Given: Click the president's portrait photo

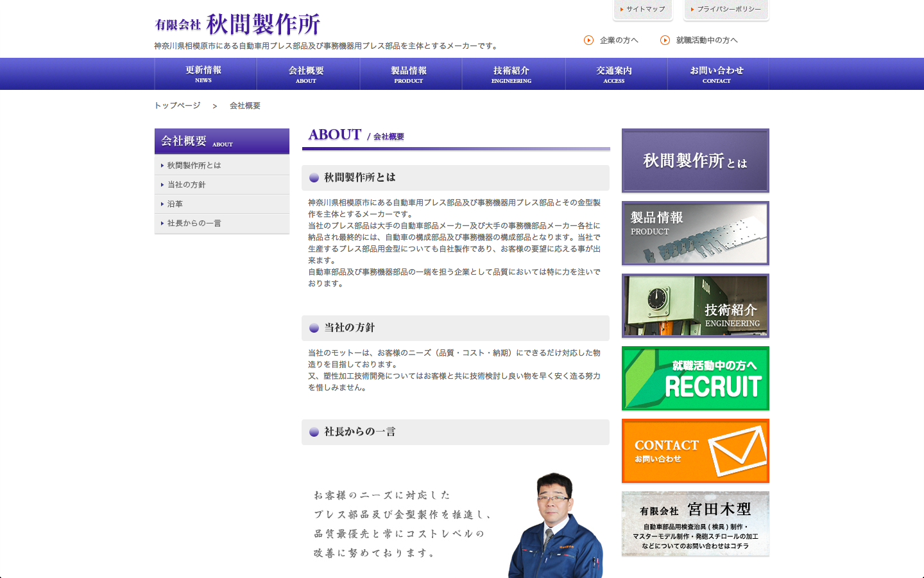Looking at the screenshot, I should click(x=556, y=525).
